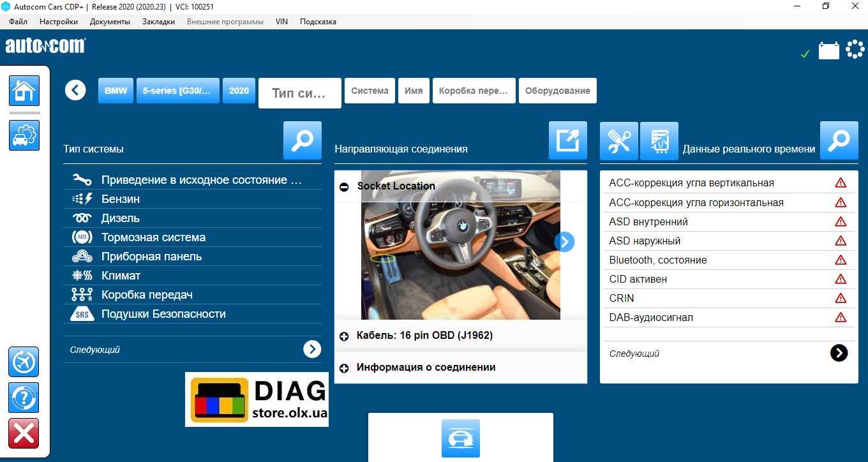This screenshot has width=868, height=462.
Task: Switch to the Оборудование tab
Action: 558,91
